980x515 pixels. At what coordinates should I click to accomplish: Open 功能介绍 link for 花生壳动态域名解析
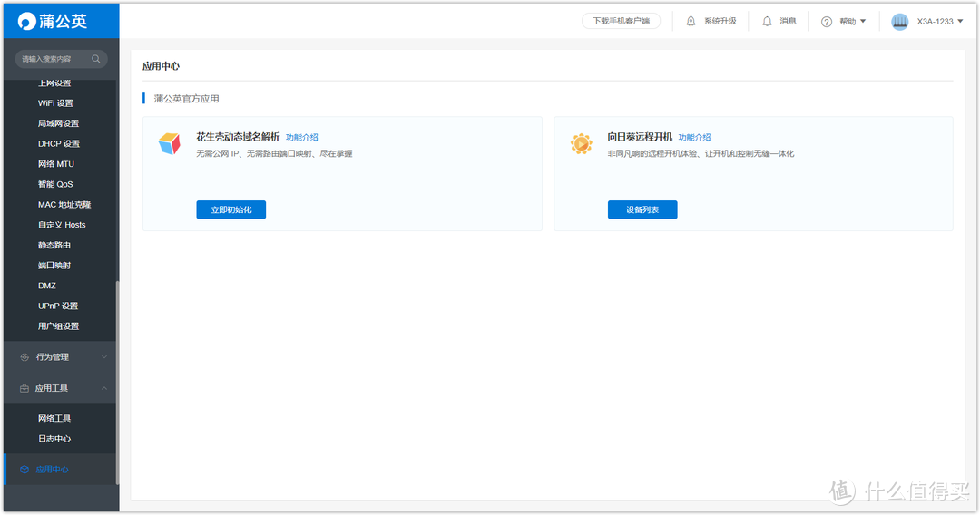301,138
